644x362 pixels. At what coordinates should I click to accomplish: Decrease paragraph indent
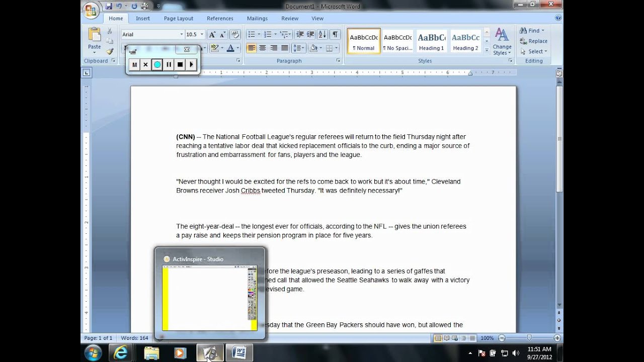[x=300, y=35]
